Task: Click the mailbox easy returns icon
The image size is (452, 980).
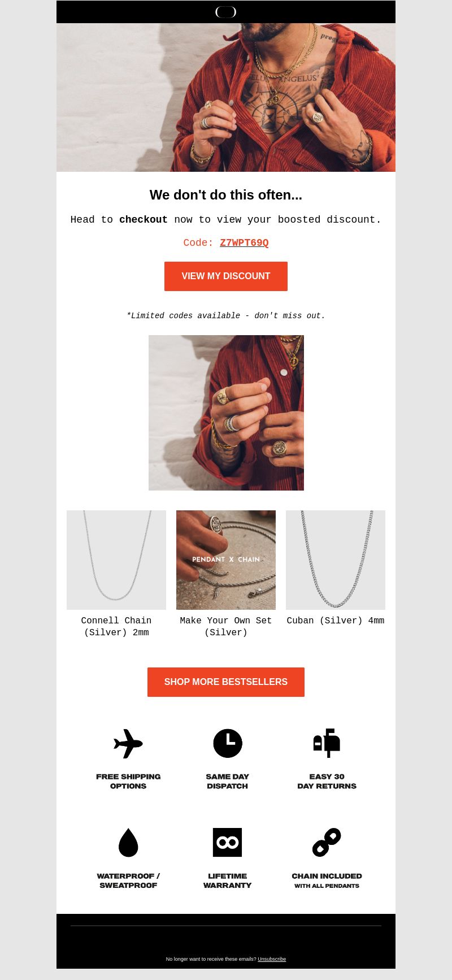Action: click(x=327, y=743)
